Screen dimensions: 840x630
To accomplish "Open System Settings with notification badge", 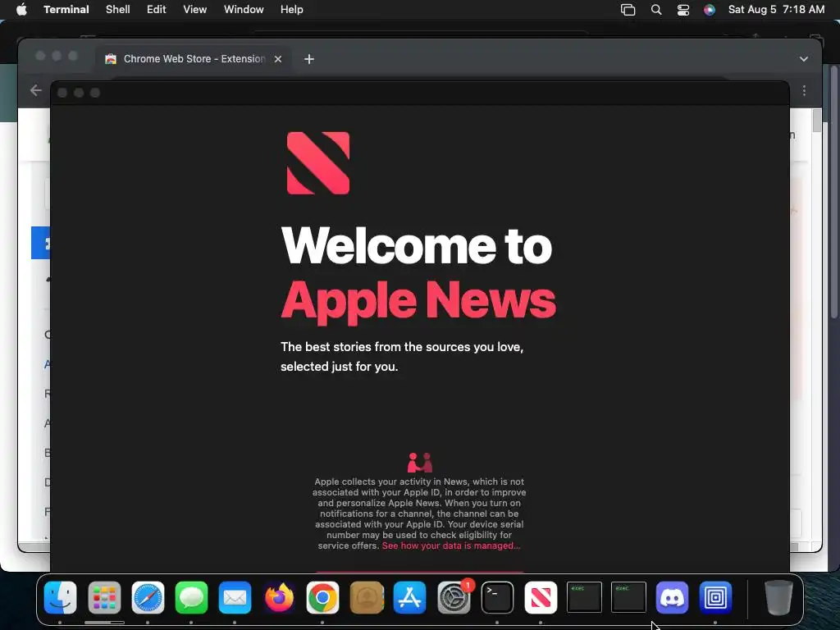I will [x=454, y=597].
